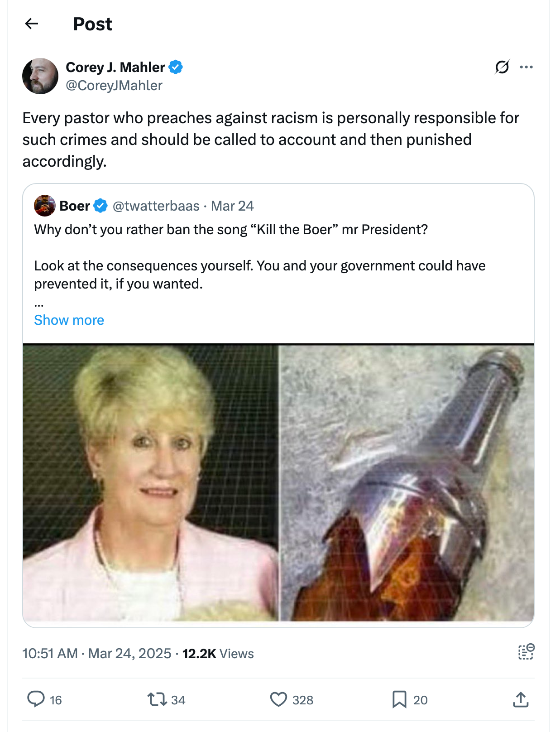Open the Boer account's small avatar

pyautogui.click(x=44, y=206)
